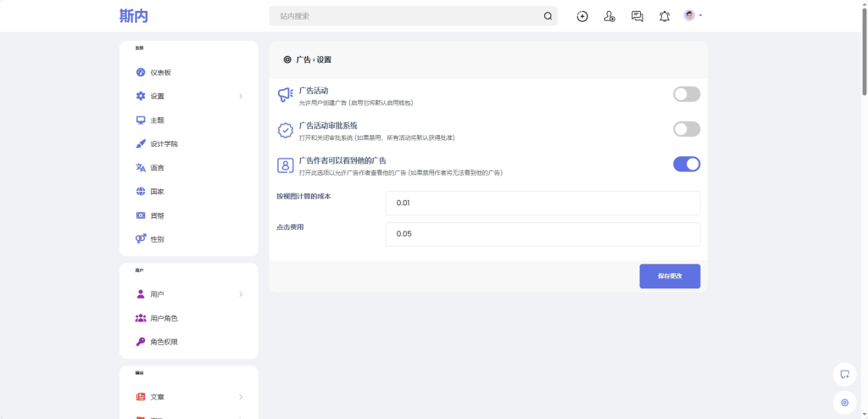Screen dimensions: 868x419
Task: Click the 国家 globe icon
Action: pyautogui.click(x=141, y=191)
